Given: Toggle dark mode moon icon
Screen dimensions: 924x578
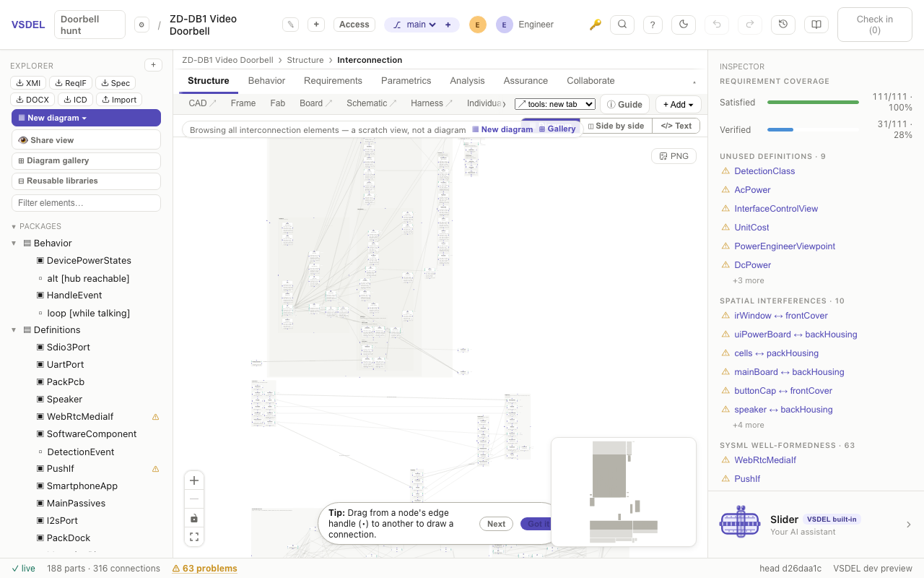Looking at the screenshot, I should pyautogui.click(x=683, y=25).
